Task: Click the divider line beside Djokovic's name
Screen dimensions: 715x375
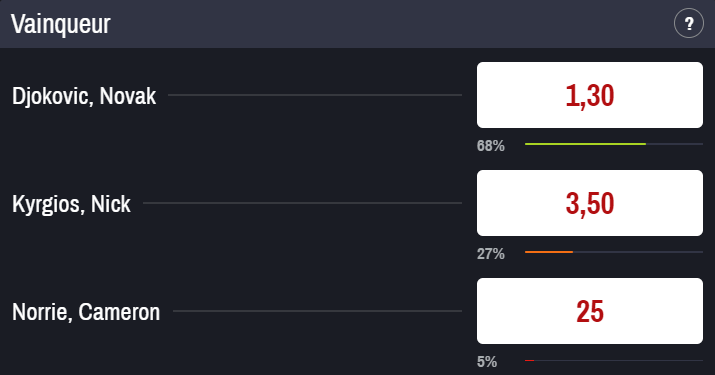Action: tap(315, 95)
